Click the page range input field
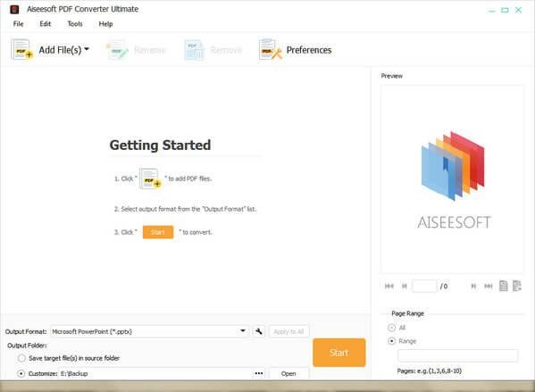The image size is (535, 392). pyautogui.click(x=457, y=355)
